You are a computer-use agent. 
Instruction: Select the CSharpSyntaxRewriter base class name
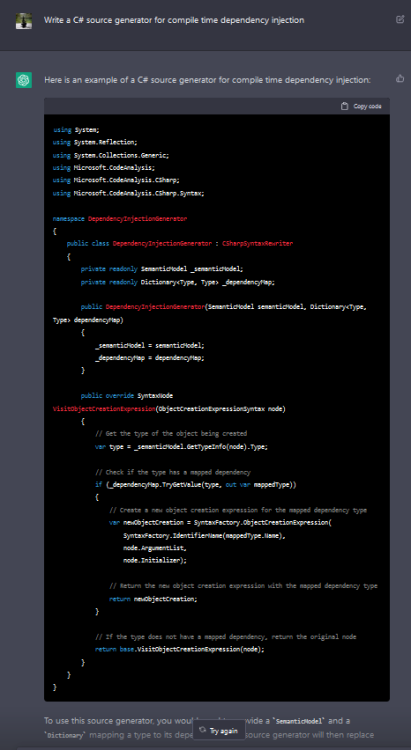258,243
